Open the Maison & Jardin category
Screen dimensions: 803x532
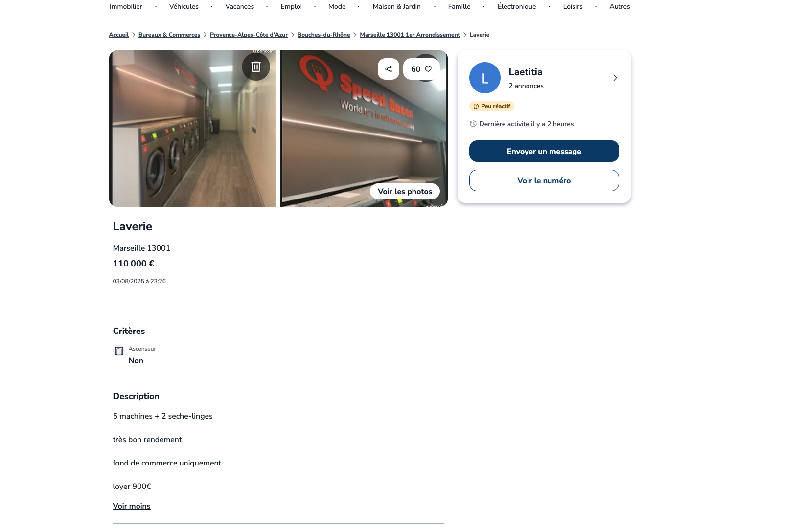click(x=397, y=6)
